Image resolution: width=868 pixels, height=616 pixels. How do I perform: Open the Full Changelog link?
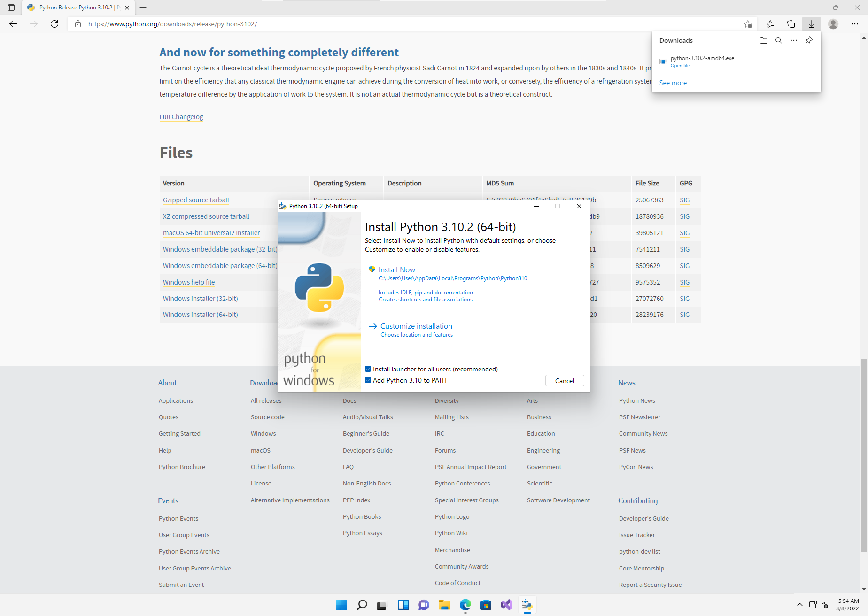[x=181, y=116]
